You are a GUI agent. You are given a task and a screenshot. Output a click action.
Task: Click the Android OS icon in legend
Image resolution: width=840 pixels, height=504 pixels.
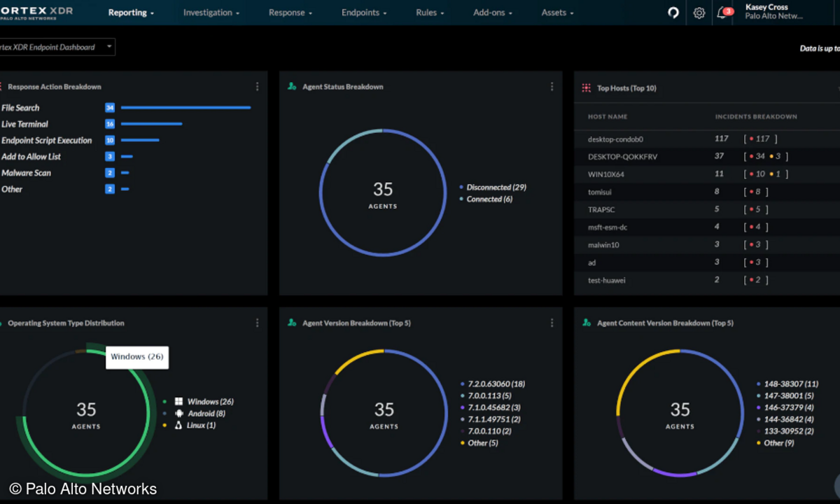point(178,413)
